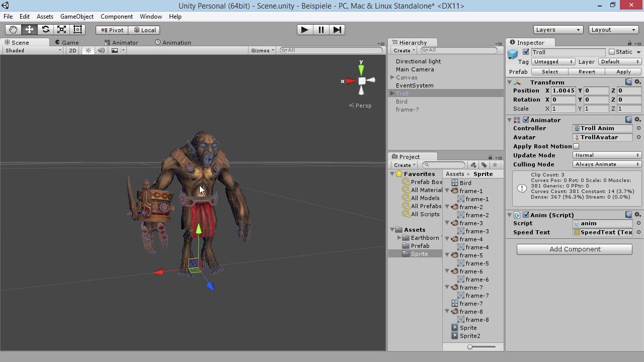Toggle the Anim Script enabled checkbox
644x362 pixels.
tap(526, 215)
